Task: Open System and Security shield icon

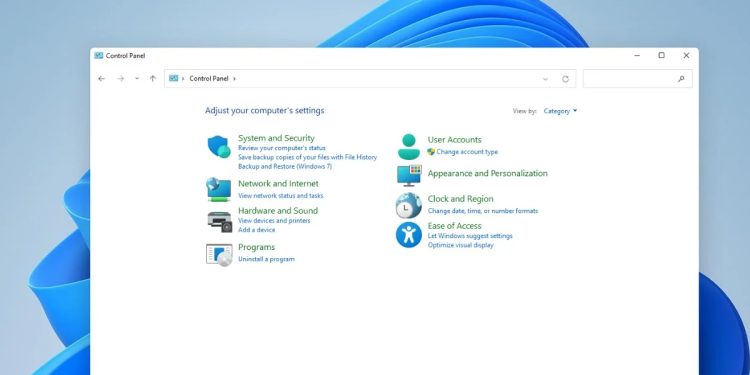Action: click(x=219, y=146)
